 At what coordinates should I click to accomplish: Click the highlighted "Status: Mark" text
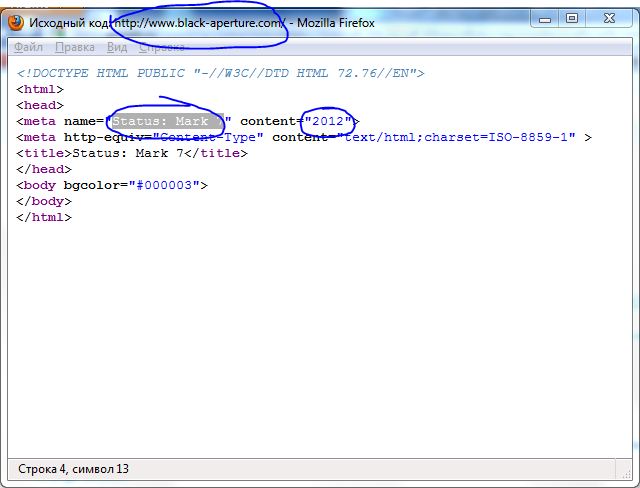click(168, 121)
